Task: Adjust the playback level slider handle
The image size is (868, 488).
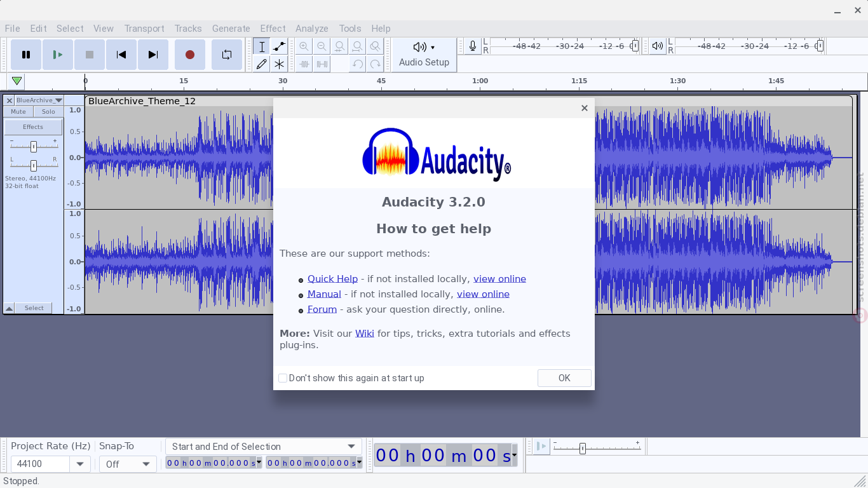Action: tap(820, 46)
